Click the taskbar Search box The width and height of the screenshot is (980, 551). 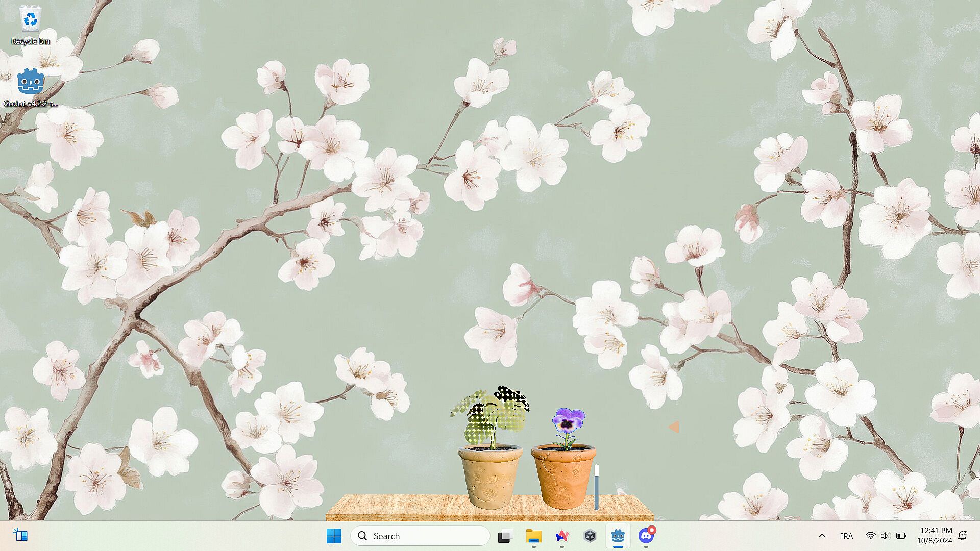click(x=420, y=536)
